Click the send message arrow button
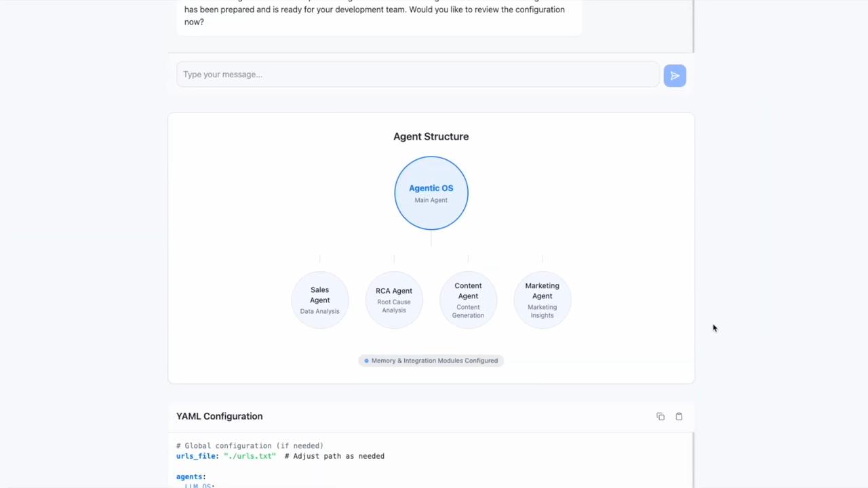This screenshot has height=488, width=868. coord(674,75)
